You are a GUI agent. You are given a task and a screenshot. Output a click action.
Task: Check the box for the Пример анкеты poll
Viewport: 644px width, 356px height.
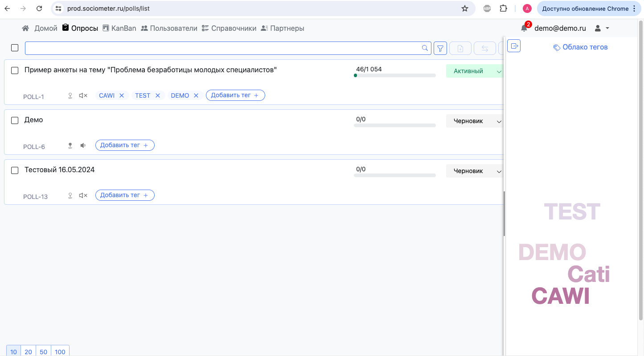pyautogui.click(x=15, y=70)
